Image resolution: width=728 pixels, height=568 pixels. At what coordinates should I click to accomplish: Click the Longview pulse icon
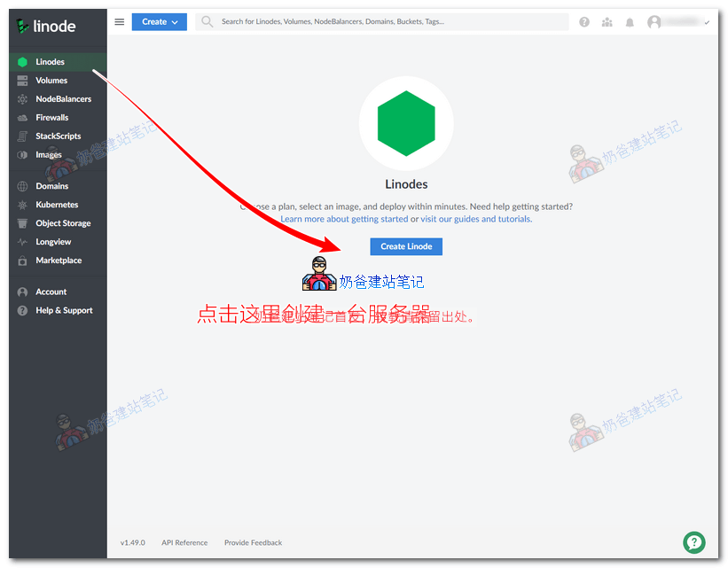click(x=22, y=242)
